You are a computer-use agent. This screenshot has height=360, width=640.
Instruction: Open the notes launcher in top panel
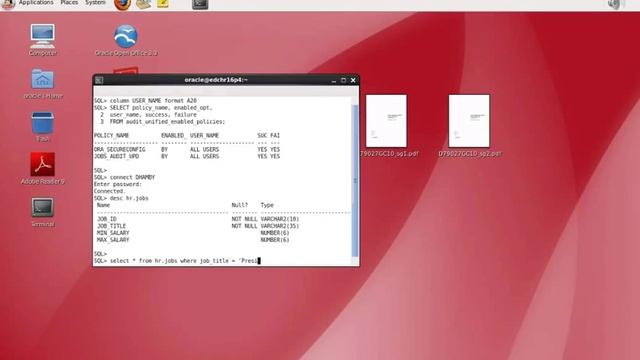(162, 4)
